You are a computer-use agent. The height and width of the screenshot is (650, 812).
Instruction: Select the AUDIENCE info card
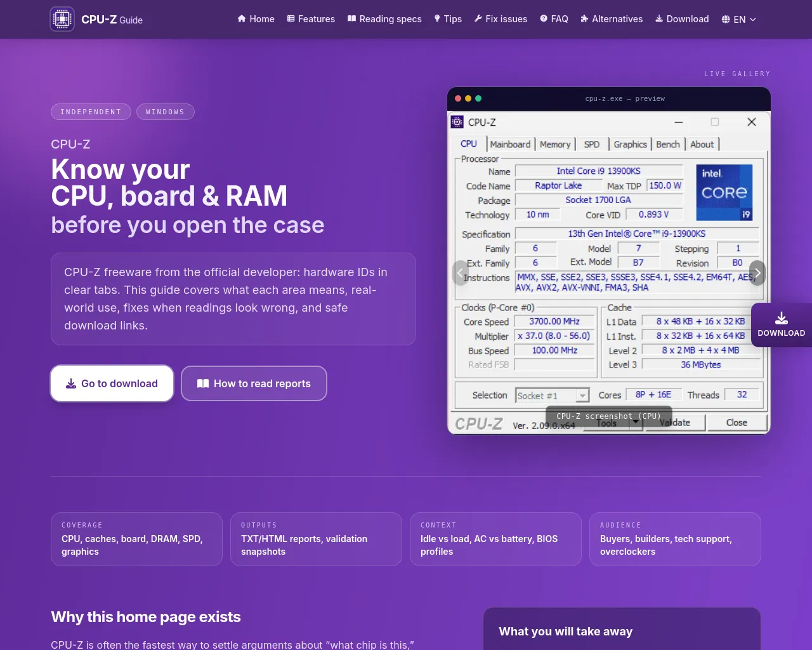click(x=675, y=539)
